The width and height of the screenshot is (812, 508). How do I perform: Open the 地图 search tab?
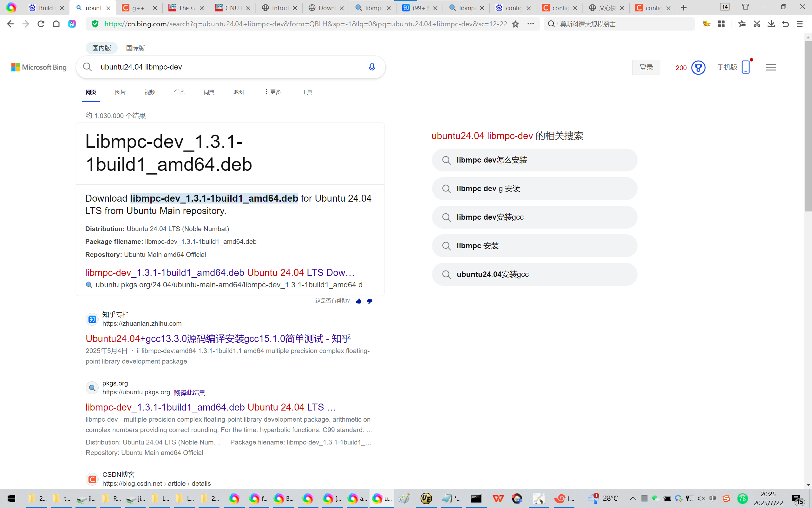tap(238, 92)
